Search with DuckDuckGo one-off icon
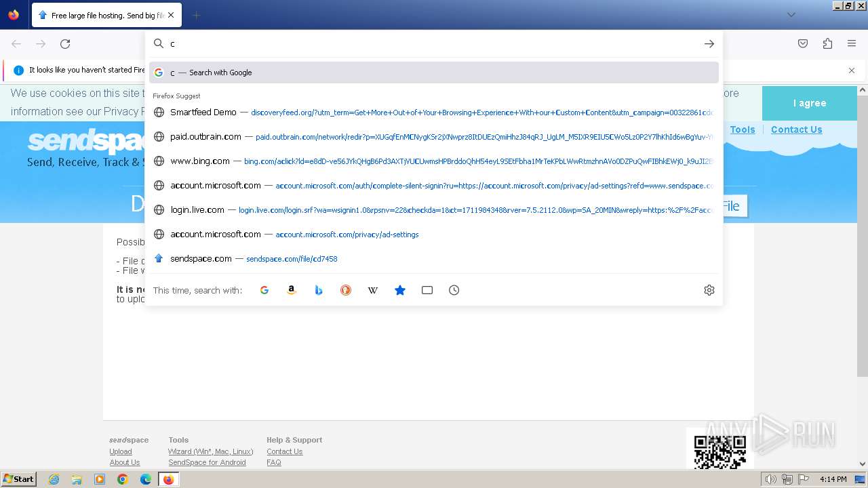 tap(346, 290)
